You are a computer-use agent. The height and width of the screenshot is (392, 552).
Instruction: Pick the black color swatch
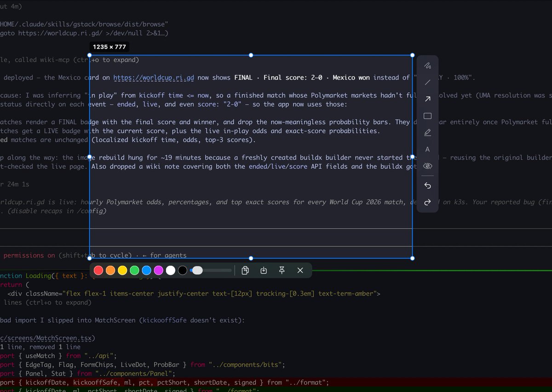(x=183, y=271)
